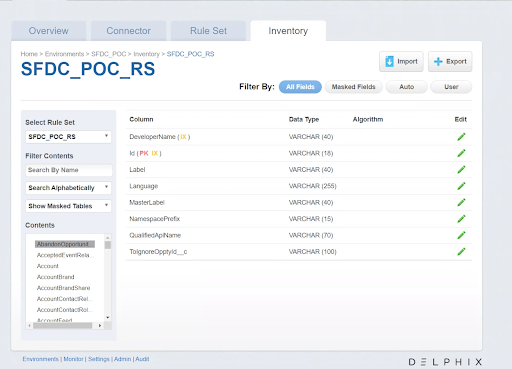Select the User filter pill
Viewport: 512px width, 369px height.
click(x=451, y=87)
